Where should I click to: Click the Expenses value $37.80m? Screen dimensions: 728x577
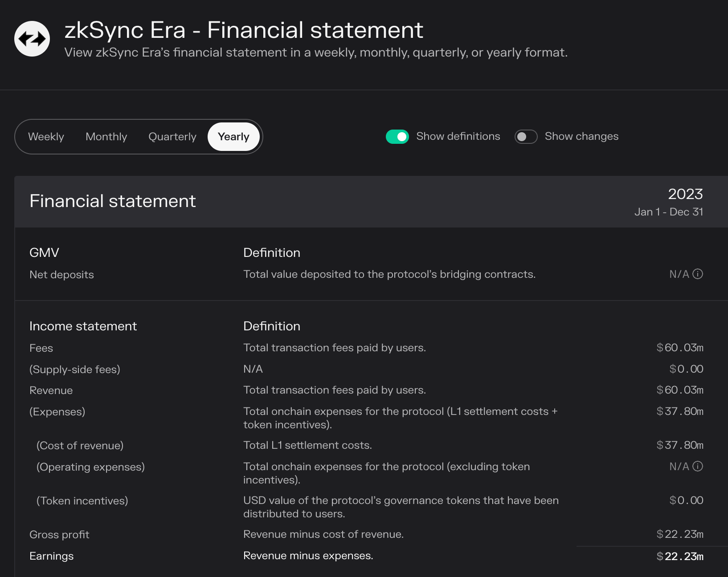click(680, 411)
